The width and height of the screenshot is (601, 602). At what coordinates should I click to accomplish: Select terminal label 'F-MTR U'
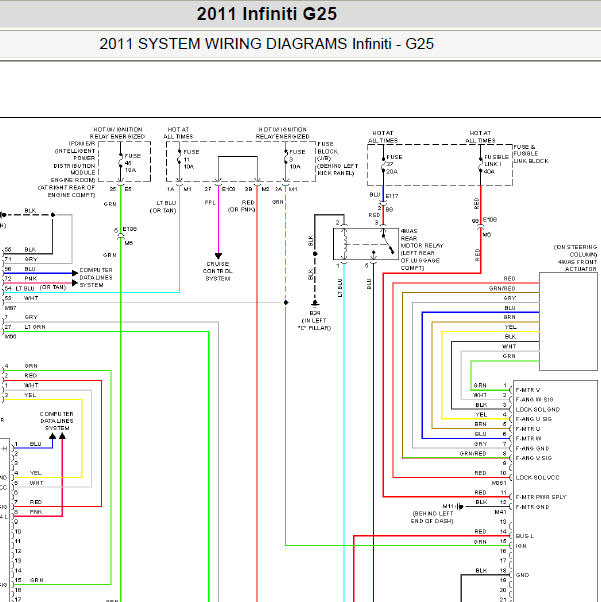point(528,429)
